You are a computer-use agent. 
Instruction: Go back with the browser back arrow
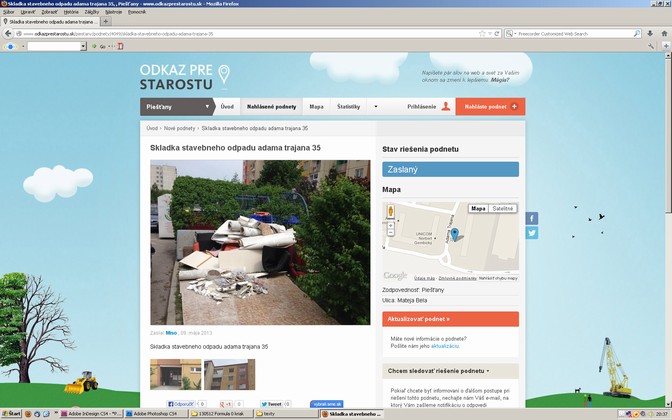coord(8,33)
